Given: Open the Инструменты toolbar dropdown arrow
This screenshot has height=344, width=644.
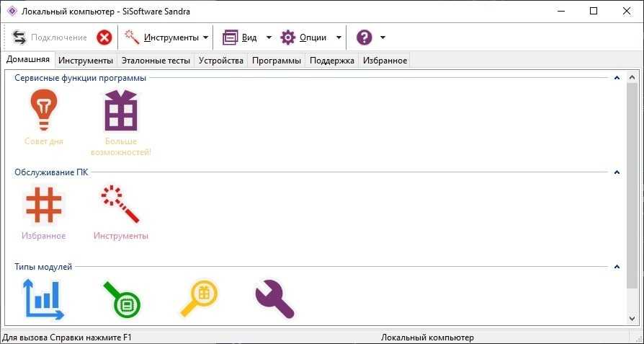Looking at the screenshot, I should (x=206, y=38).
